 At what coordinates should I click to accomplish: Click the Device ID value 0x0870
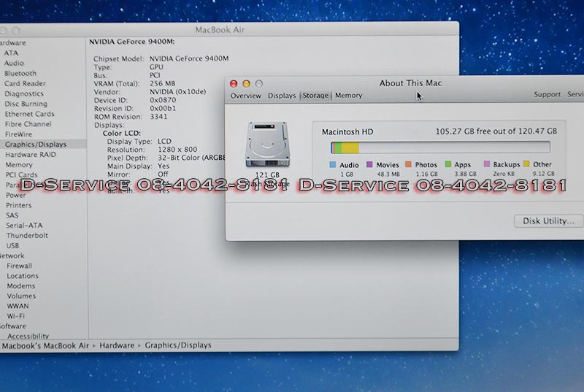(163, 100)
